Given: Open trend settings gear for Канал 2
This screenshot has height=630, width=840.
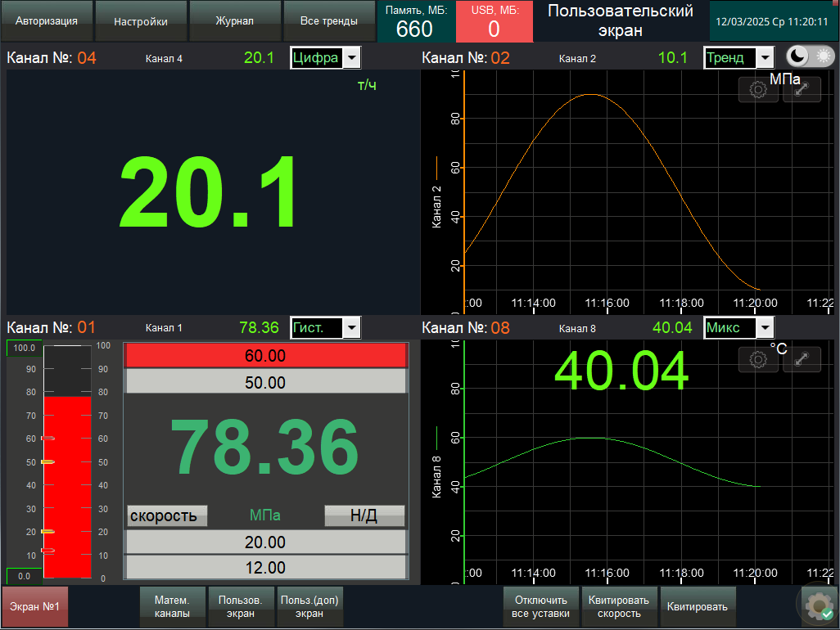Looking at the screenshot, I should (x=758, y=89).
